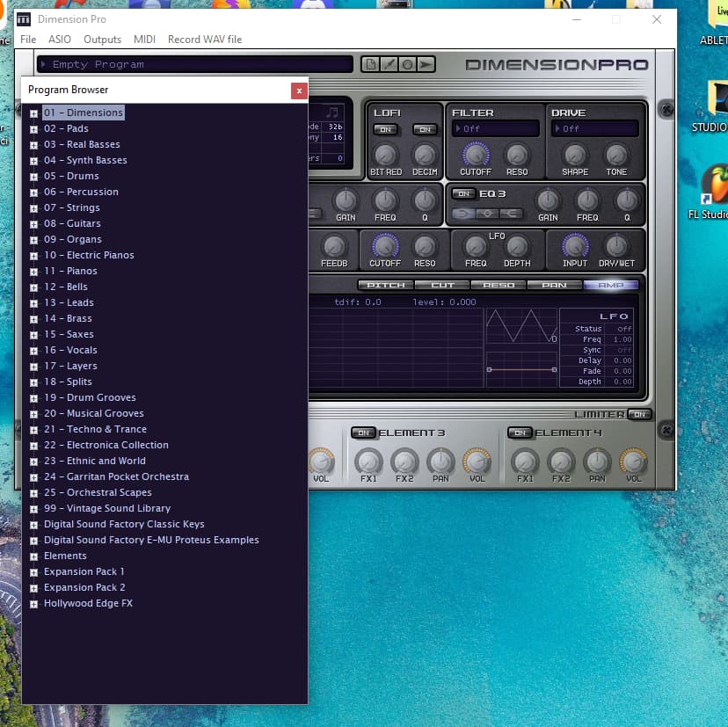Click the LFO Freq value 1.00
Screen dimensions: 728x727
click(622, 339)
